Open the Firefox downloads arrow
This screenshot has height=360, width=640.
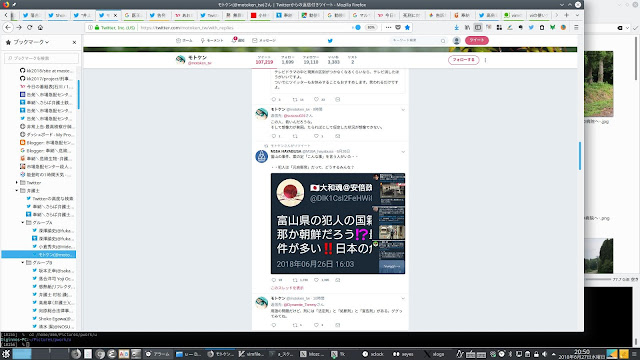point(457,27)
